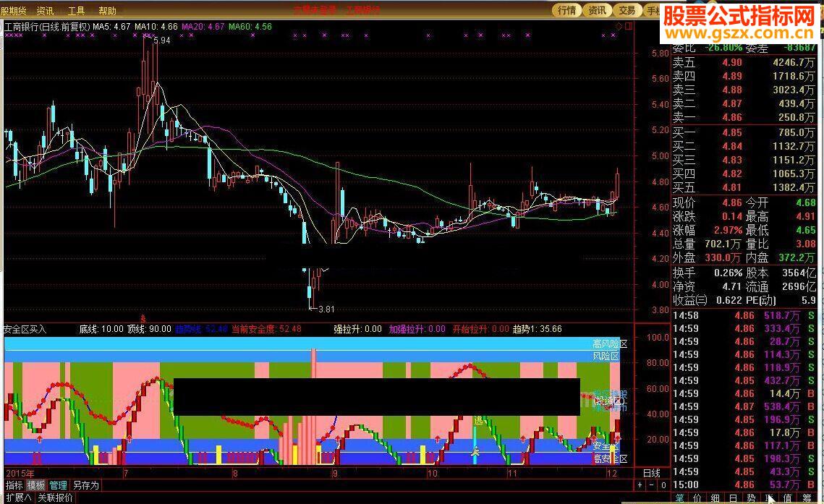Click the 换手 0.26% value
Screen dimensions: 824x504
(x=729, y=273)
